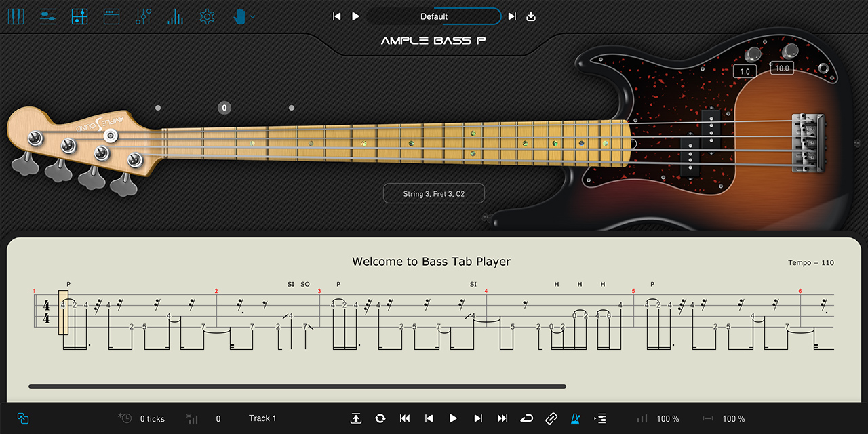The height and width of the screenshot is (434, 868).
Task: Select measure 6 marker in tab
Action: point(800,291)
